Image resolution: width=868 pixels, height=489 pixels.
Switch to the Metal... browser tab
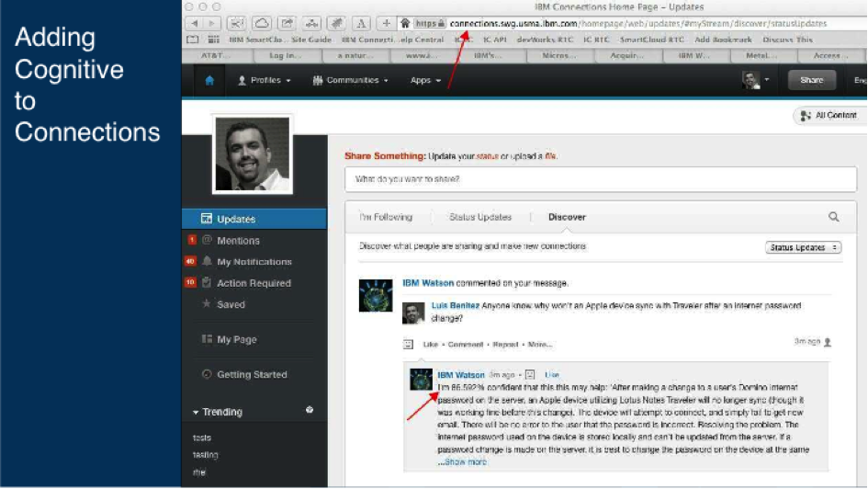(x=763, y=55)
